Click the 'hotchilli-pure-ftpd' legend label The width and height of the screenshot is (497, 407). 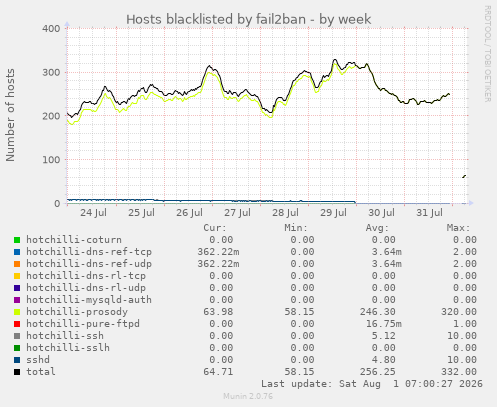click(83, 324)
